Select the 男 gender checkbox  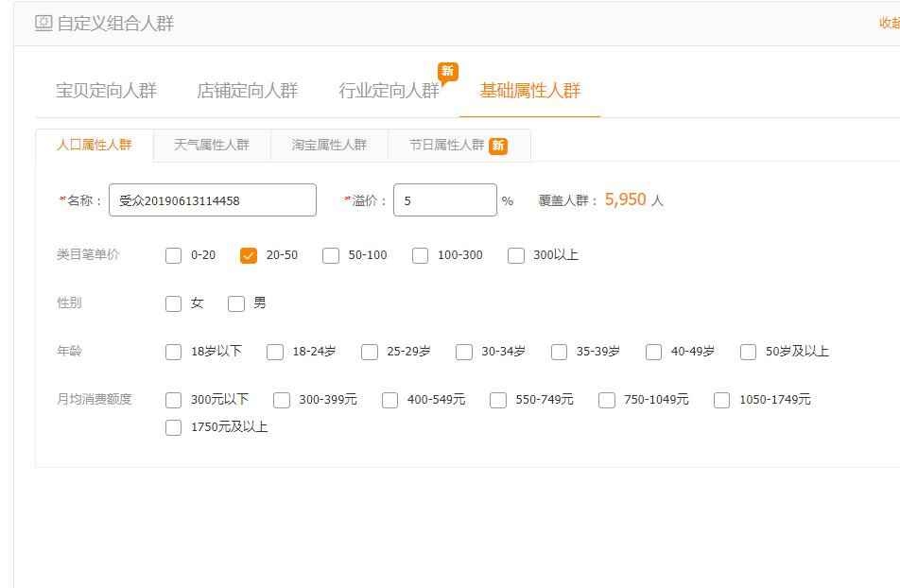pos(235,303)
